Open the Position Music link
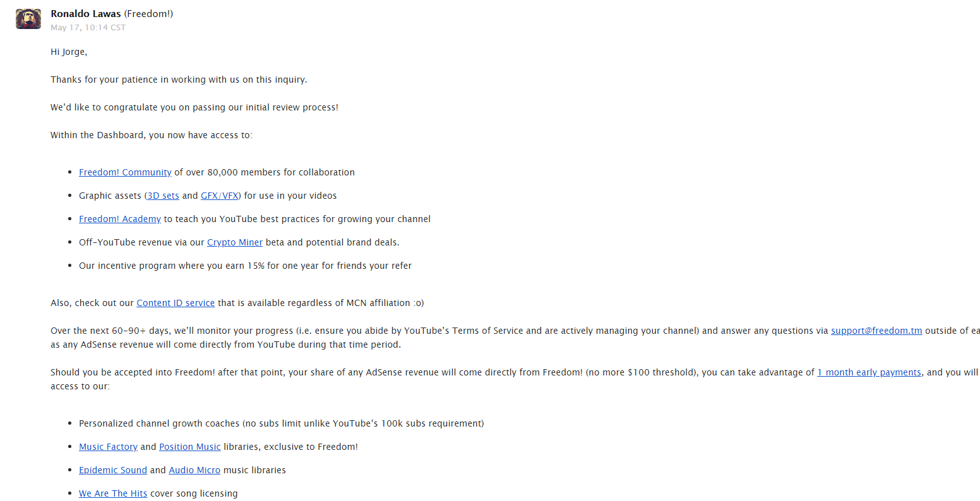Screen dimensions: 980x501 [x=189, y=447]
